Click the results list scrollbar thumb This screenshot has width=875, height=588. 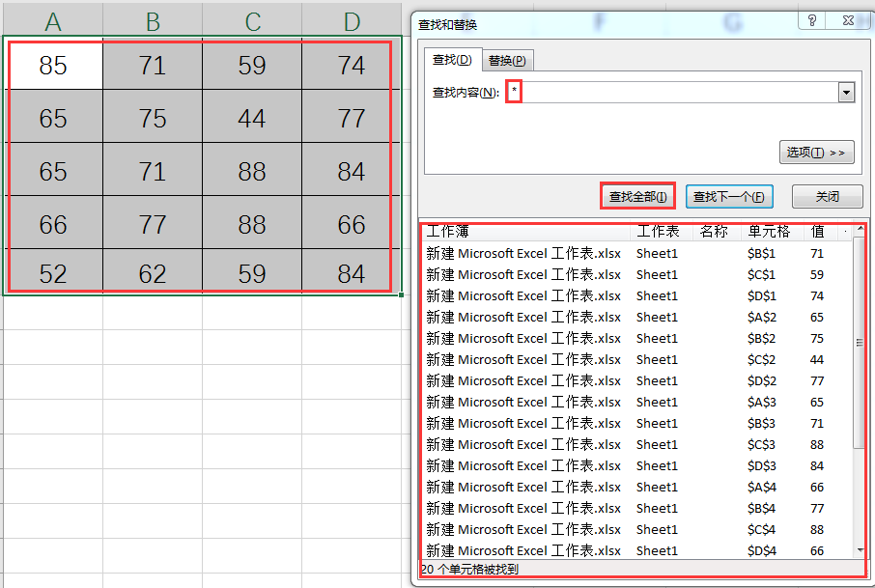coord(860,343)
